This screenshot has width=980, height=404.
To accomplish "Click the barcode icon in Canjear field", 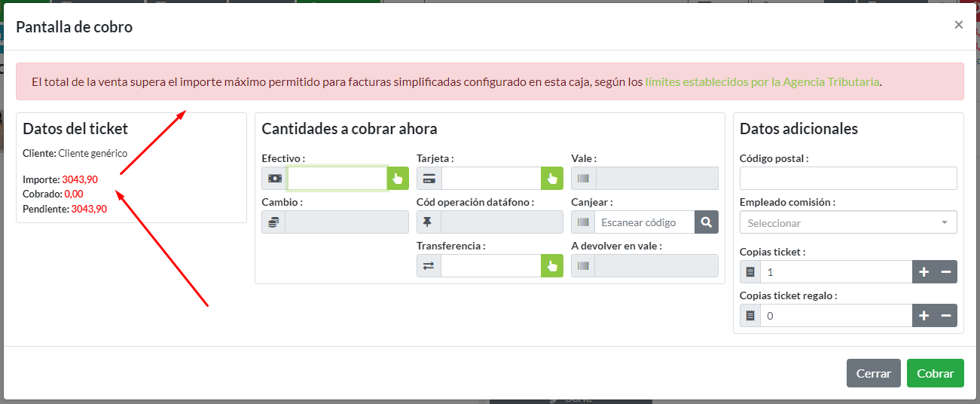I will [584, 222].
